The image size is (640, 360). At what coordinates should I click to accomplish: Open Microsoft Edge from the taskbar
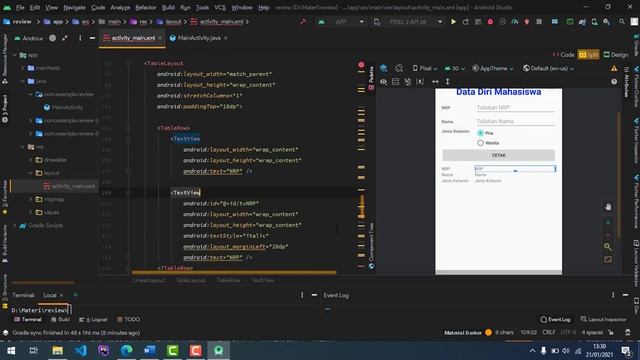(127, 350)
